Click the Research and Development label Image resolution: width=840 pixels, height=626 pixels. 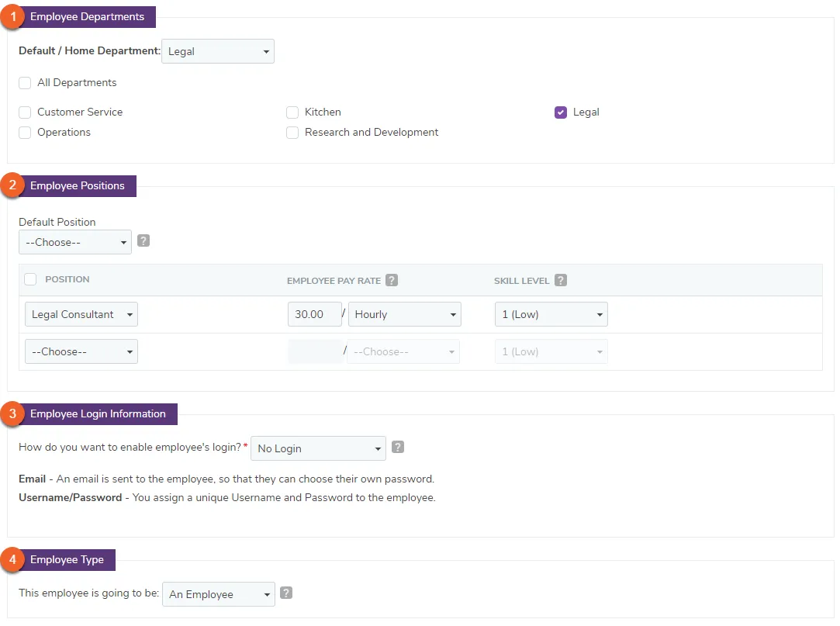[x=372, y=133]
